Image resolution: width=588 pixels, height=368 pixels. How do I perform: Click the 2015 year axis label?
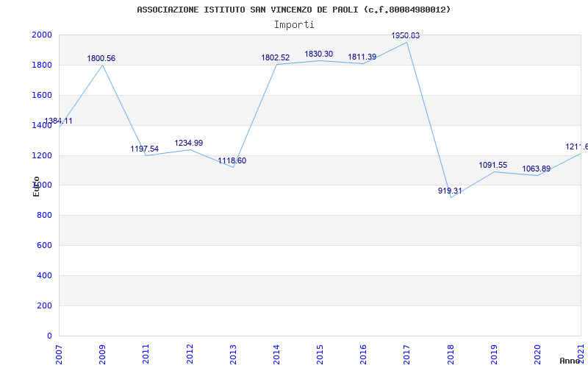click(x=320, y=354)
